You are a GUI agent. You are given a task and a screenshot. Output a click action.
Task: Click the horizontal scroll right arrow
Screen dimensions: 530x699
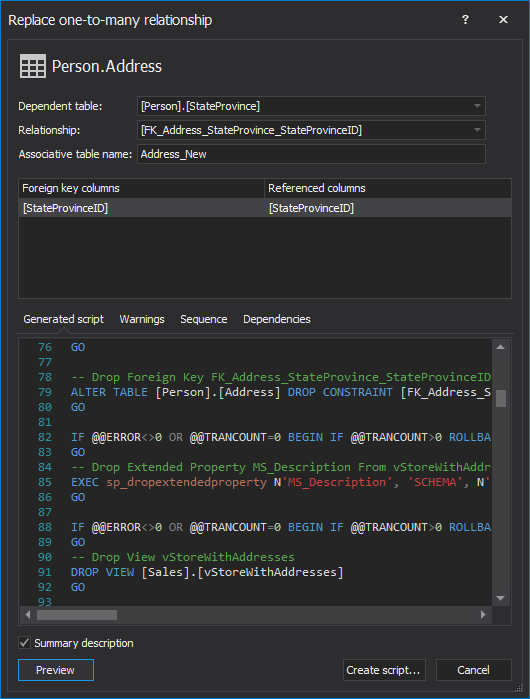483,615
